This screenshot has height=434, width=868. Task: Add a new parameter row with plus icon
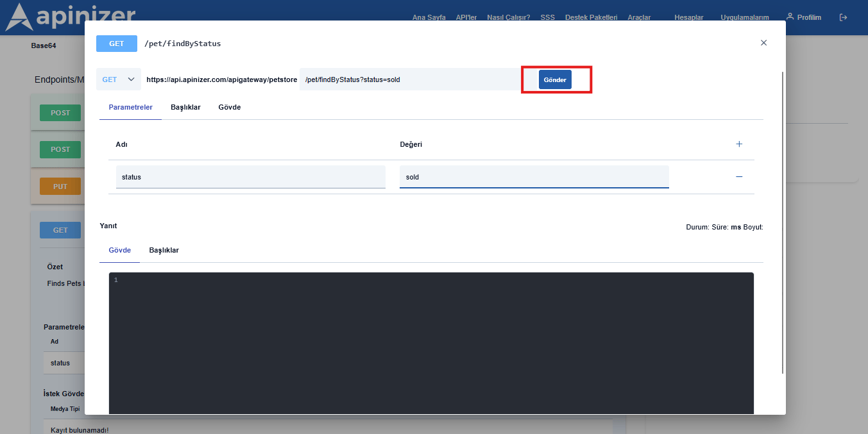739,144
